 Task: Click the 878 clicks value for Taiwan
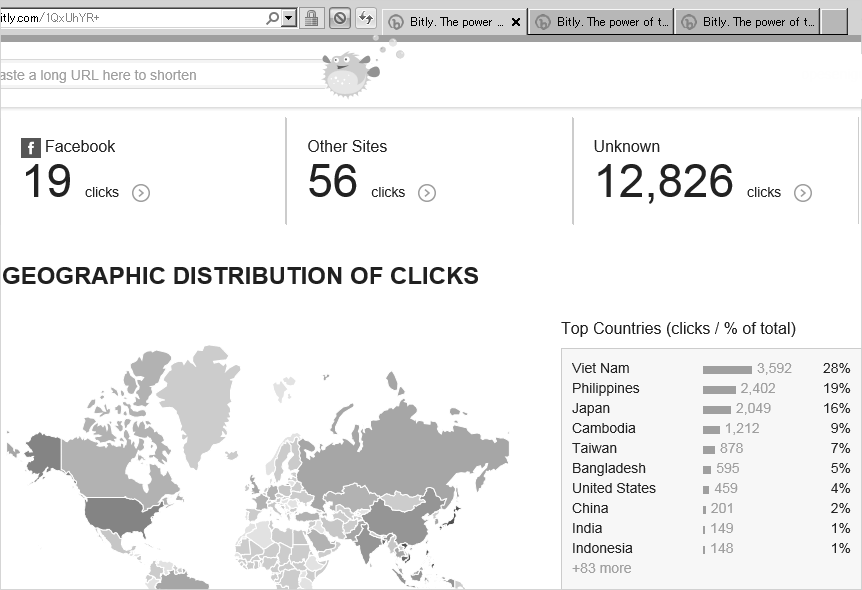(731, 449)
